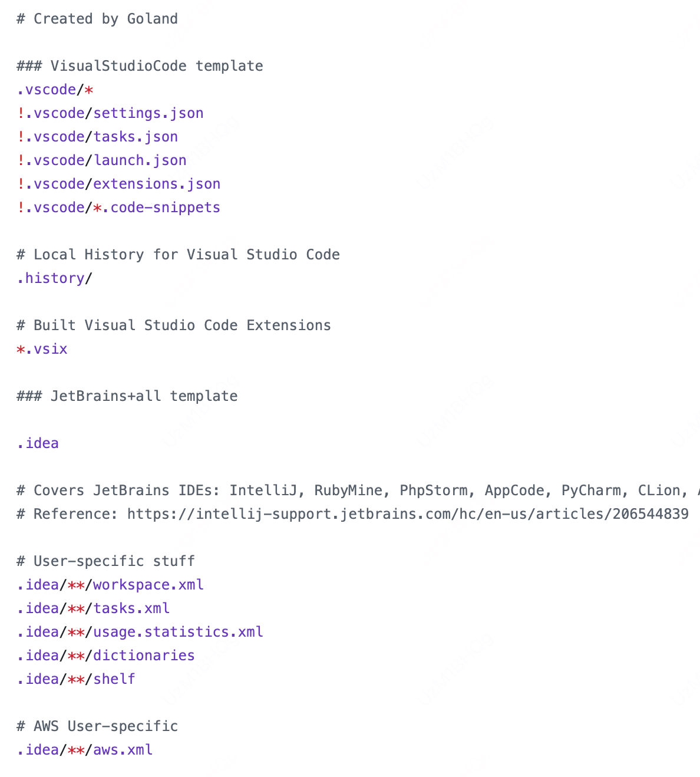Click the '!.vscode/*.code-snippets' entry

[x=118, y=208]
